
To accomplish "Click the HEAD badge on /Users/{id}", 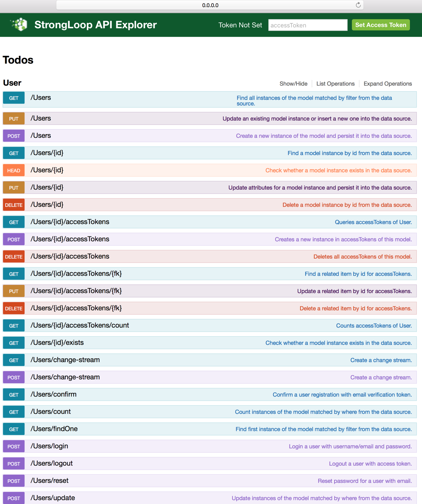I will [x=14, y=170].
